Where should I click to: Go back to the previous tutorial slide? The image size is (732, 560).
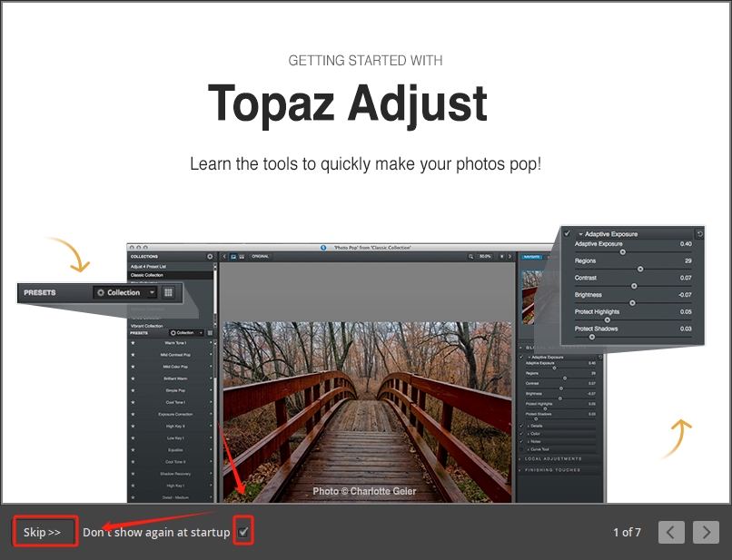point(671,532)
